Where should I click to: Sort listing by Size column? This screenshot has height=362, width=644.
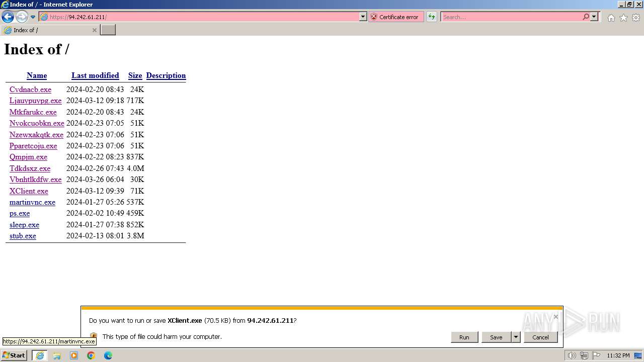pyautogui.click(x=135, y=75)
